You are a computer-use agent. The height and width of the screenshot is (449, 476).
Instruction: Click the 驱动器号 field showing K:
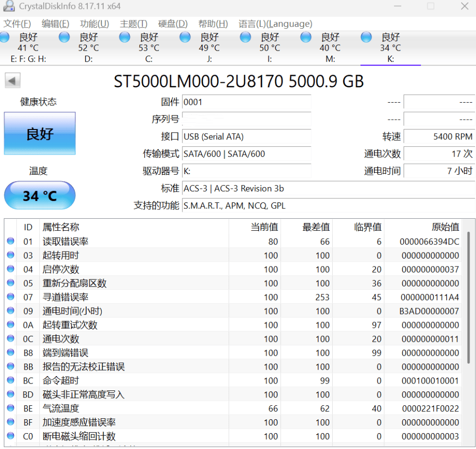[246, 171]
